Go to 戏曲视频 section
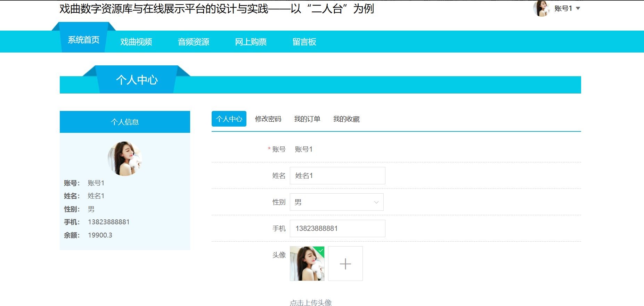The width and height of the screenshot is (644, 306). click(x=136, y=42)
